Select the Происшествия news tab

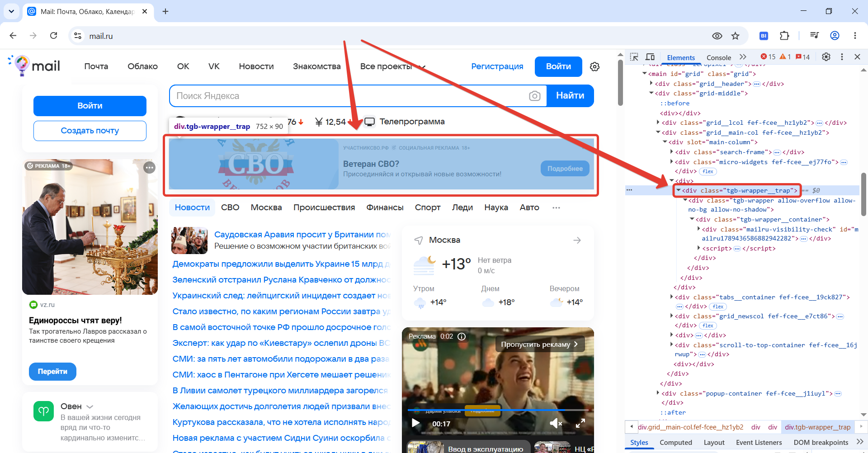(x=324, y=208)
